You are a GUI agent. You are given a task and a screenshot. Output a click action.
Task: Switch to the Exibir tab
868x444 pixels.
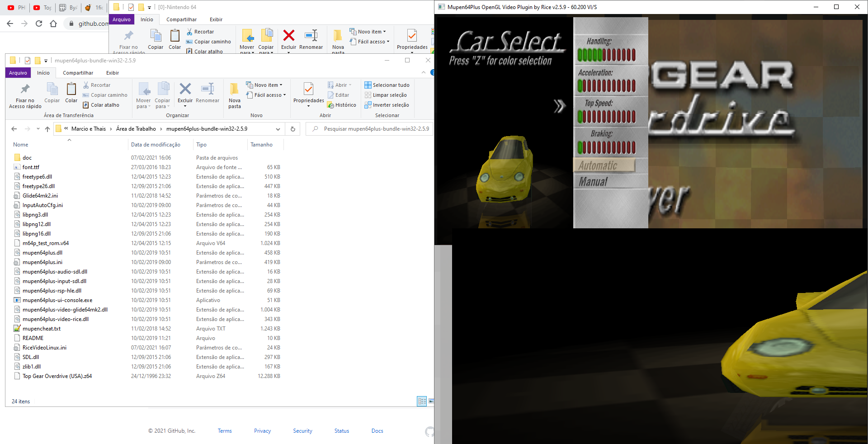tap(112, 73)
